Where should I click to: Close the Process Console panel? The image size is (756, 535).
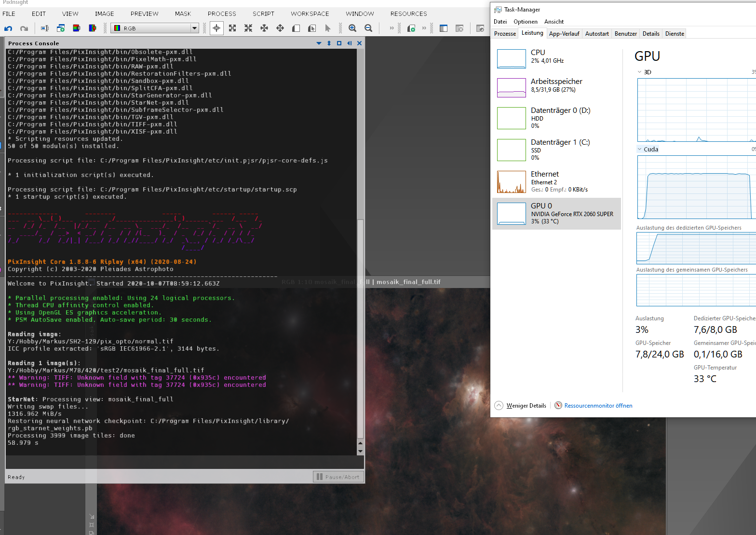[x=359, y=43]
